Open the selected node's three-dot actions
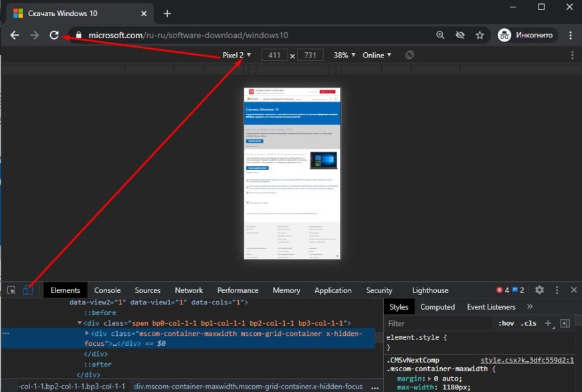This screenshot has height=392, width=582. point(6,333)
